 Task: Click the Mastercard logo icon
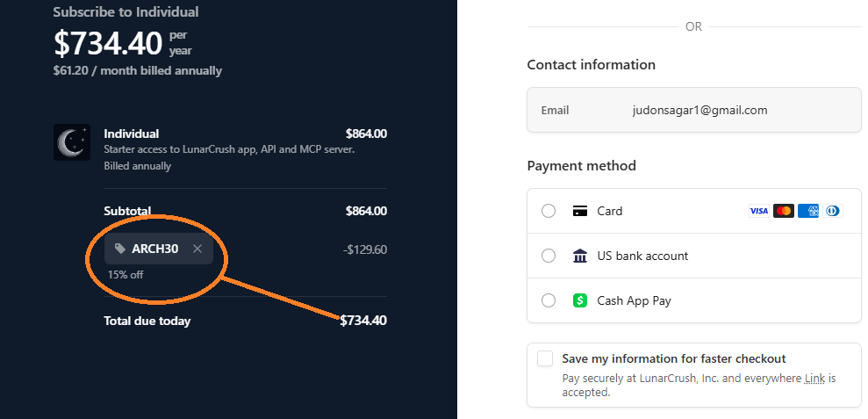pos(784,211)
